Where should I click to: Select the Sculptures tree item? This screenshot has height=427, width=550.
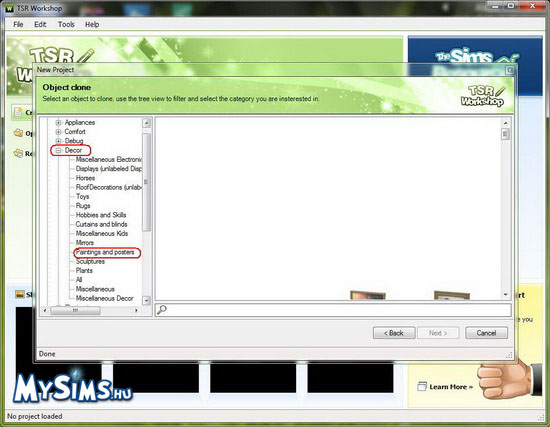(90, 262)
